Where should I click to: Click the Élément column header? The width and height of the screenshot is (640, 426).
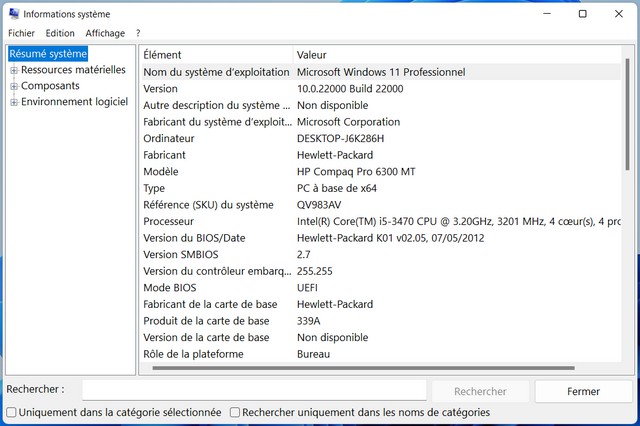pos(216,55)
